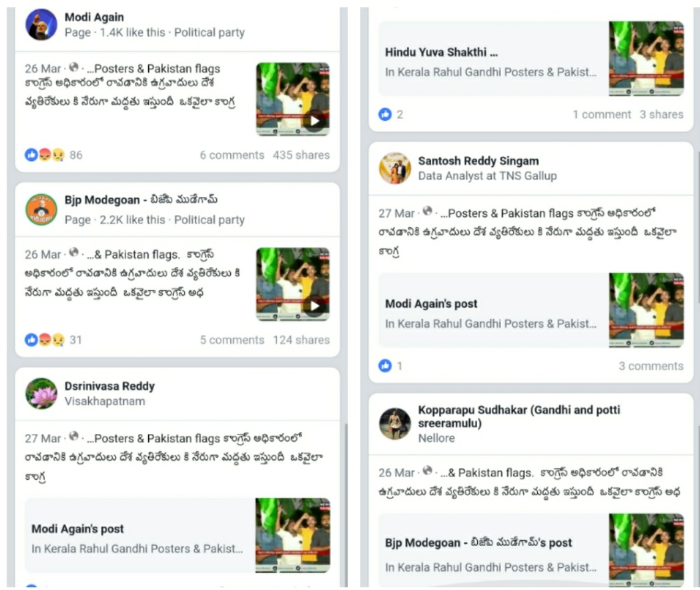Screen dimensions: 700x590
Task: Click the like icon under the Hindu Yuva Shakthi post
Action: (385, 114)
